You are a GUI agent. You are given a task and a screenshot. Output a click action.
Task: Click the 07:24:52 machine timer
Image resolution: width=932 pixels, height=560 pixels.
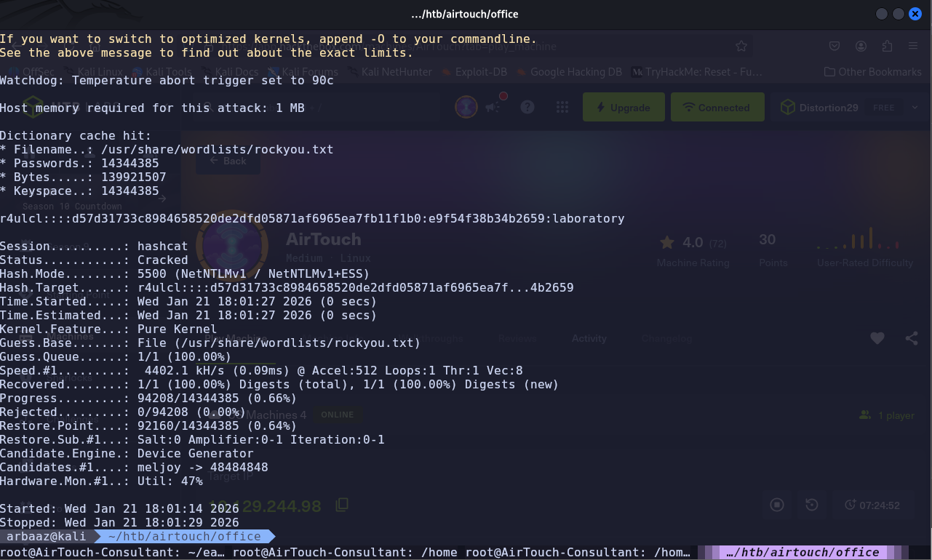tap(872, 505)
